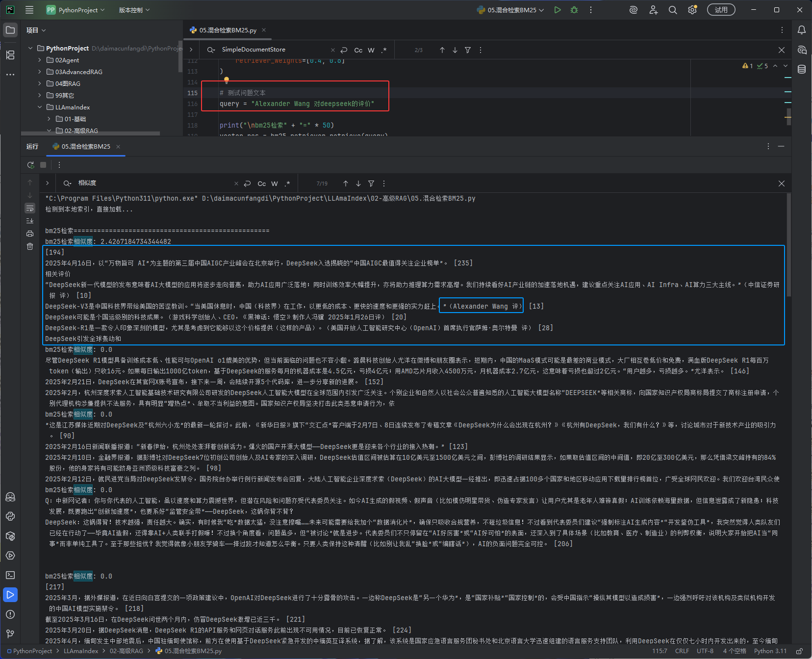Jump to previous console search occurrence
Viewport: 812px width, 659px height.
click(x=346, y=184)
